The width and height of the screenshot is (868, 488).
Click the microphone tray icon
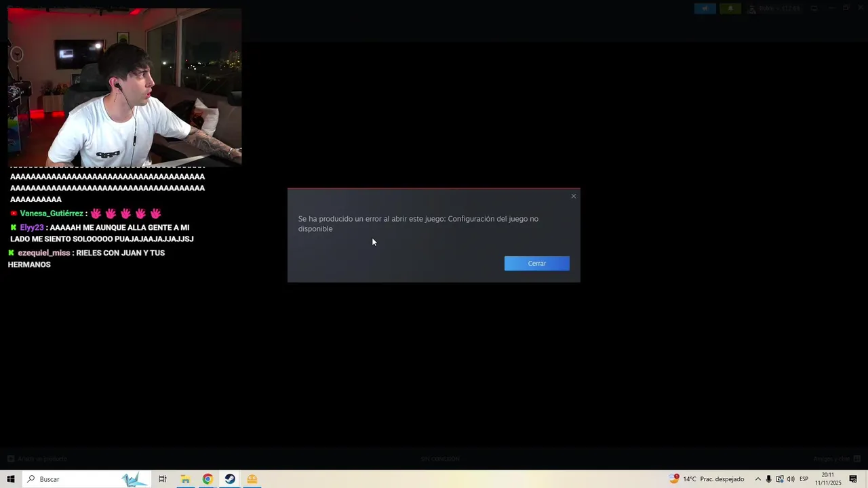coord(768,479)
